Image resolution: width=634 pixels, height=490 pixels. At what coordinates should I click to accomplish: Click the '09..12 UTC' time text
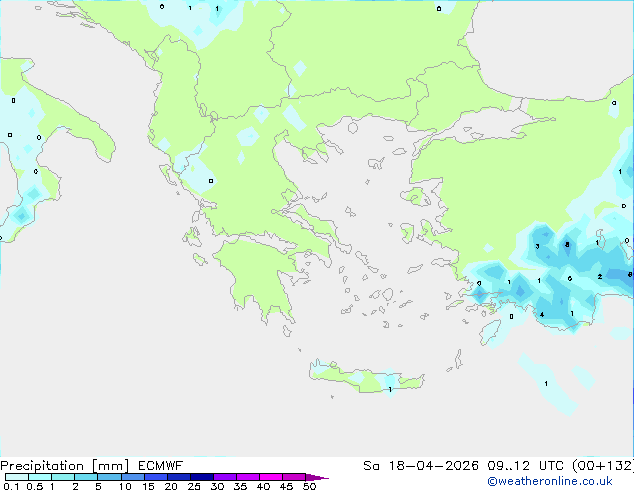point(526,466)
